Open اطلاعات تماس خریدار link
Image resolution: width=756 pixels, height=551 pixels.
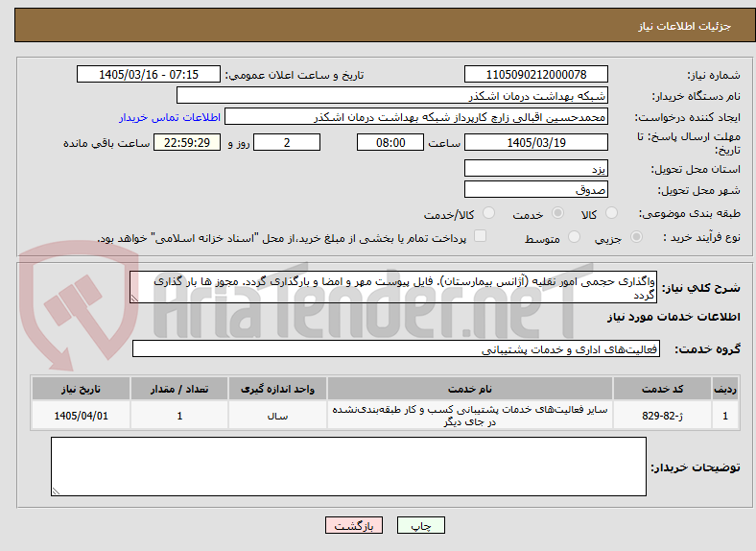(170, 117)
